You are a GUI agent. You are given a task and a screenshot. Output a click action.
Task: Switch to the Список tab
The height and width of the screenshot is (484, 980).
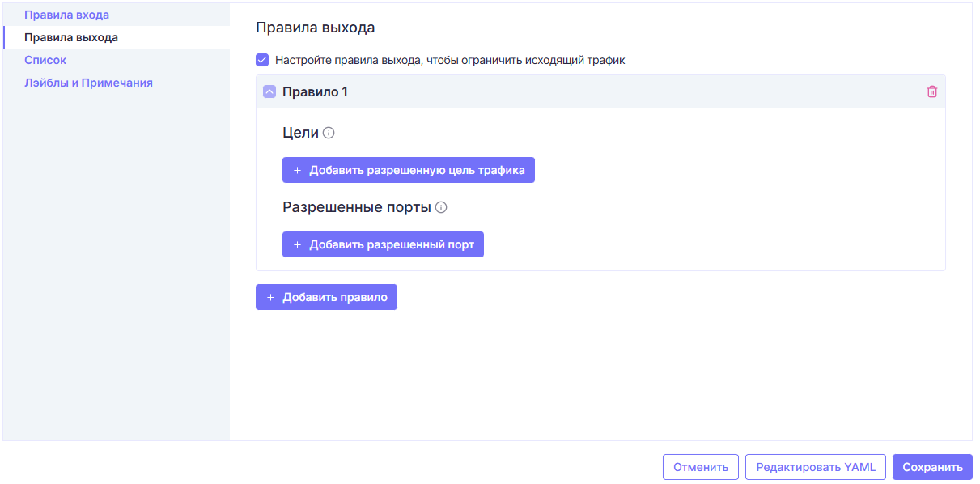click(x=45, y=60)
